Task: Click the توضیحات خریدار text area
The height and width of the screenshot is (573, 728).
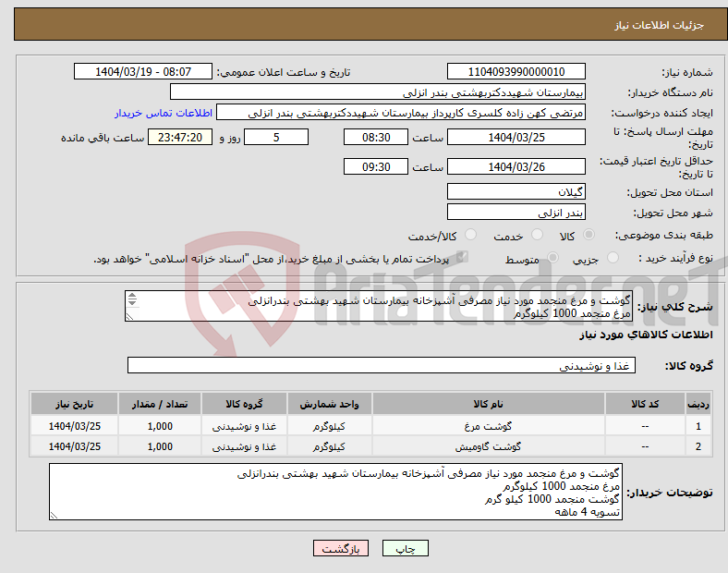Action: pyautogui.click(x=335, y=492)
